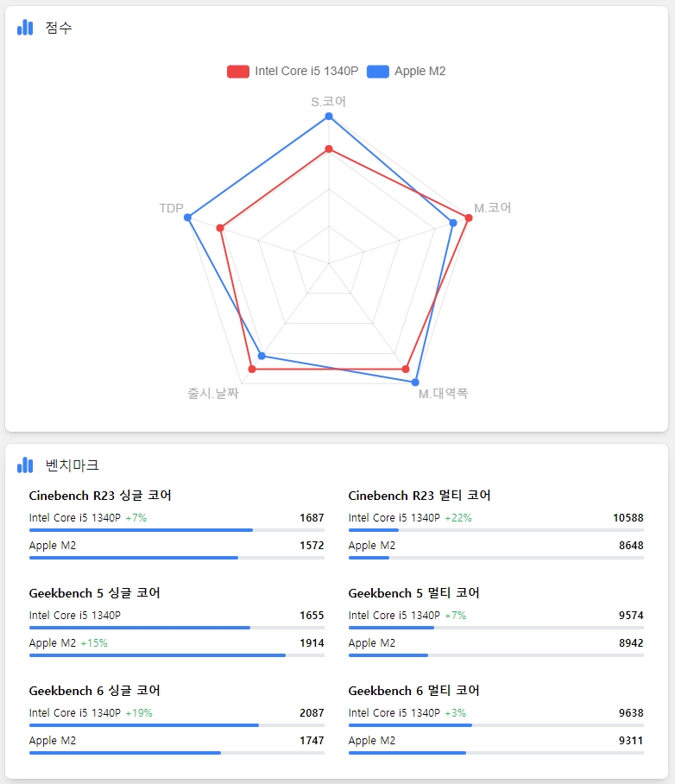Click the 점수 section title

[x=59, y=28]
